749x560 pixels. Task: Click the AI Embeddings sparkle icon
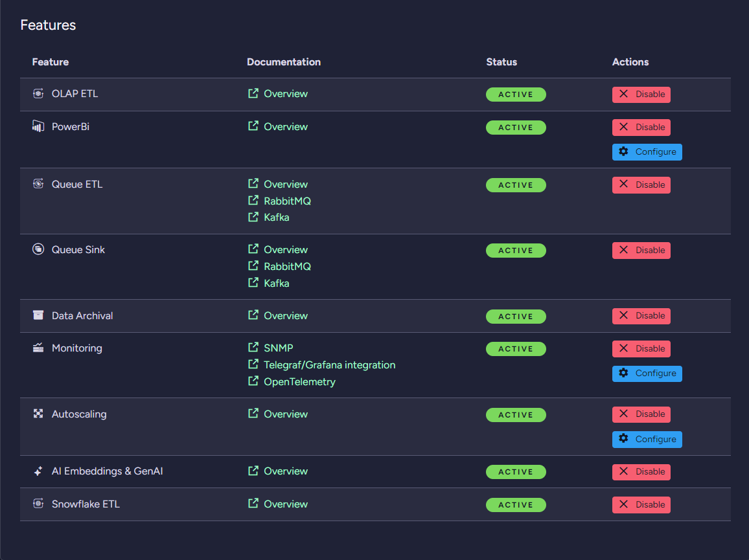pos(38,471)
